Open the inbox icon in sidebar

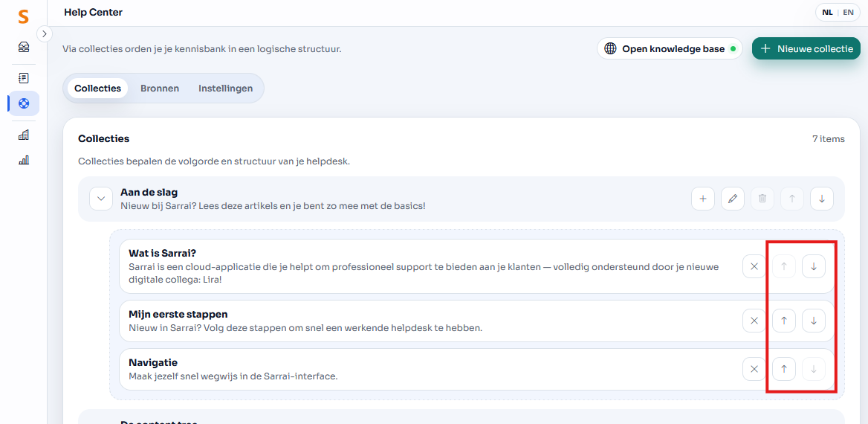24,48
